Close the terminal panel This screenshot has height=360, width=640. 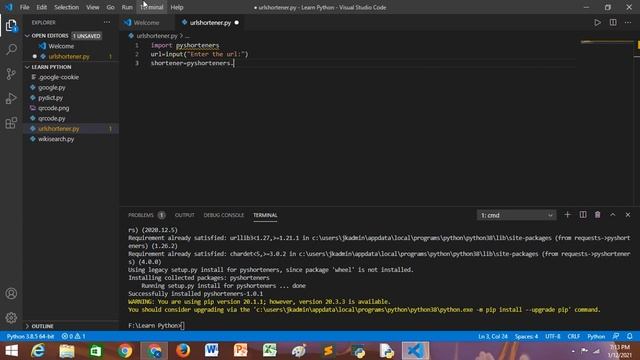[628, 215]
